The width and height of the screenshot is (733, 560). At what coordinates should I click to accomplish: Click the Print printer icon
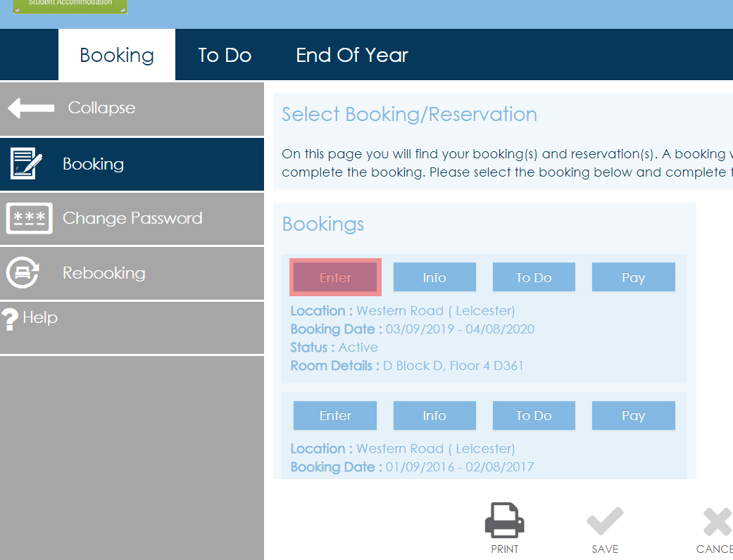coord(504,520)
